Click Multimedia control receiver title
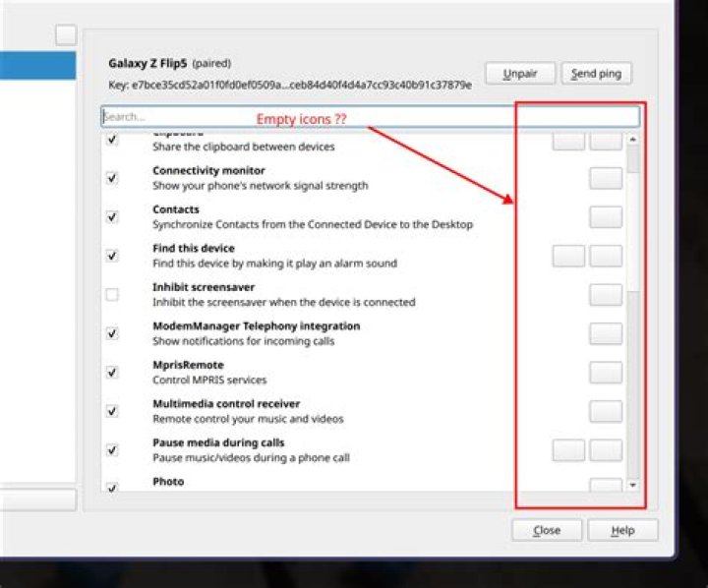708x588 pixels. click(226, 404)
